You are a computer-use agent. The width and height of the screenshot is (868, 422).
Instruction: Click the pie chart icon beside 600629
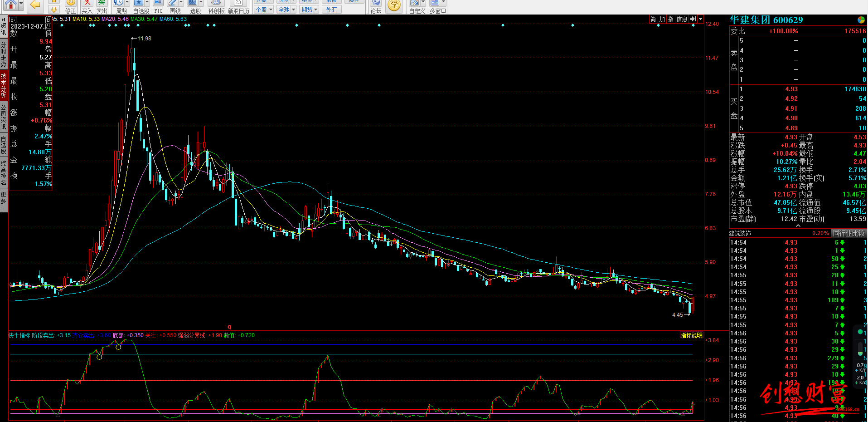coord(861,20)
